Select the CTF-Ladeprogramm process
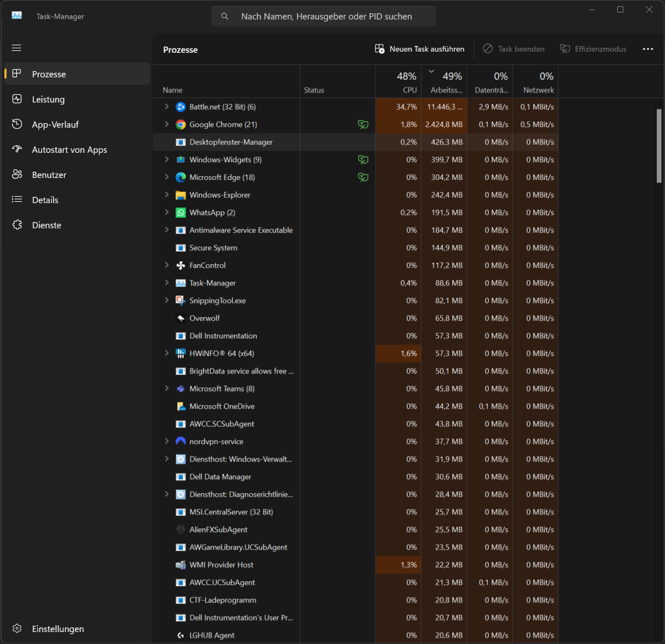The width and height of the screenshot is (665, 644). [355, 600]
